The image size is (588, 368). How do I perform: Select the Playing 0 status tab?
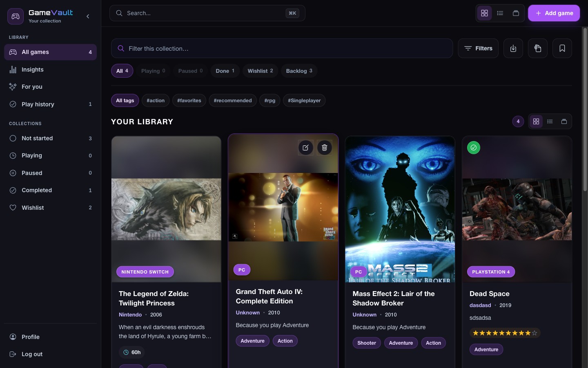pos(153,71)
